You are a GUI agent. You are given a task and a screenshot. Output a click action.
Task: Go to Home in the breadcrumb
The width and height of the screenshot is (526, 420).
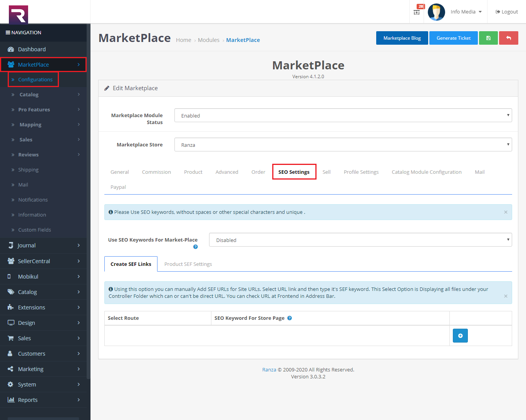tap(183, 40)
